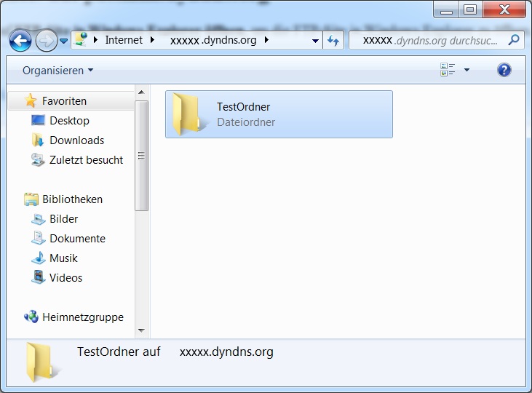Open Zuletzt besucht in the sidebar
The width and height of the screenshot is (532, 393).
pos(86,160)
